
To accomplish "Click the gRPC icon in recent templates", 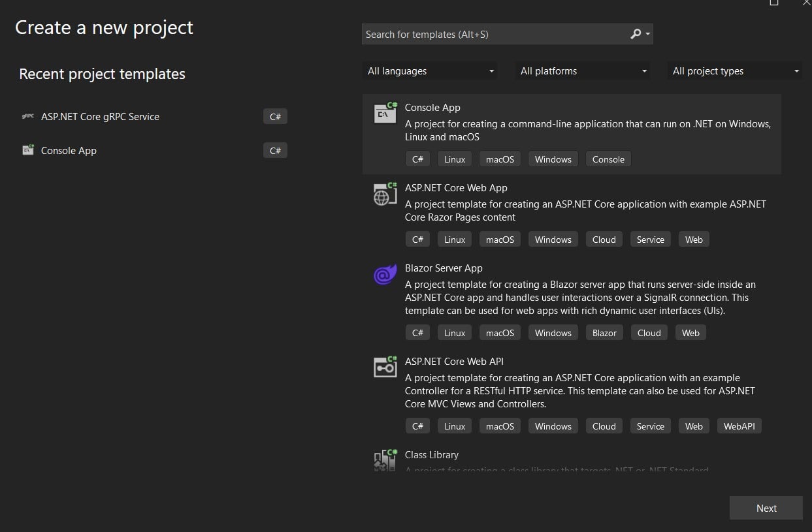I will coord(27,117).
